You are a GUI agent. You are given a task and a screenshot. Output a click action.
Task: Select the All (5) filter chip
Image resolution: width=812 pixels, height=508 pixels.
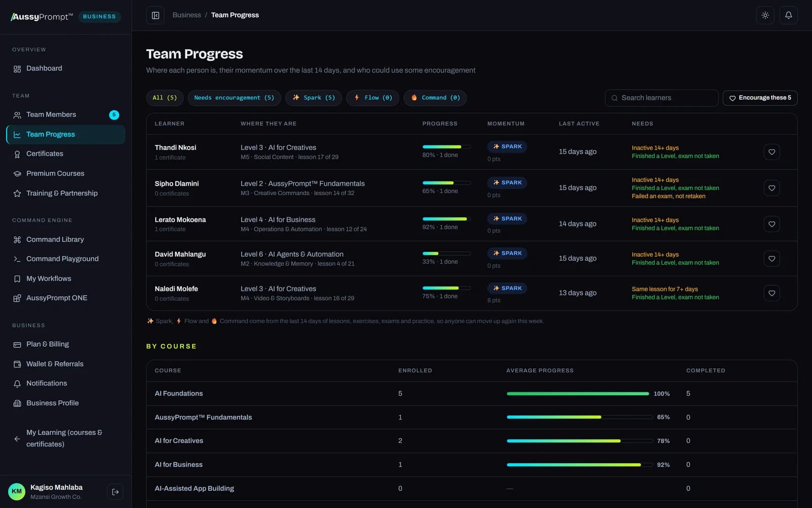(165, 98)
